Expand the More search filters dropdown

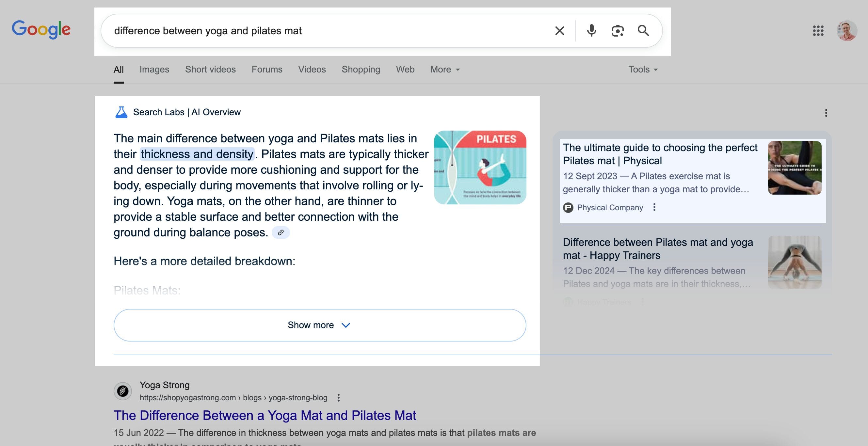click(445, 70)
